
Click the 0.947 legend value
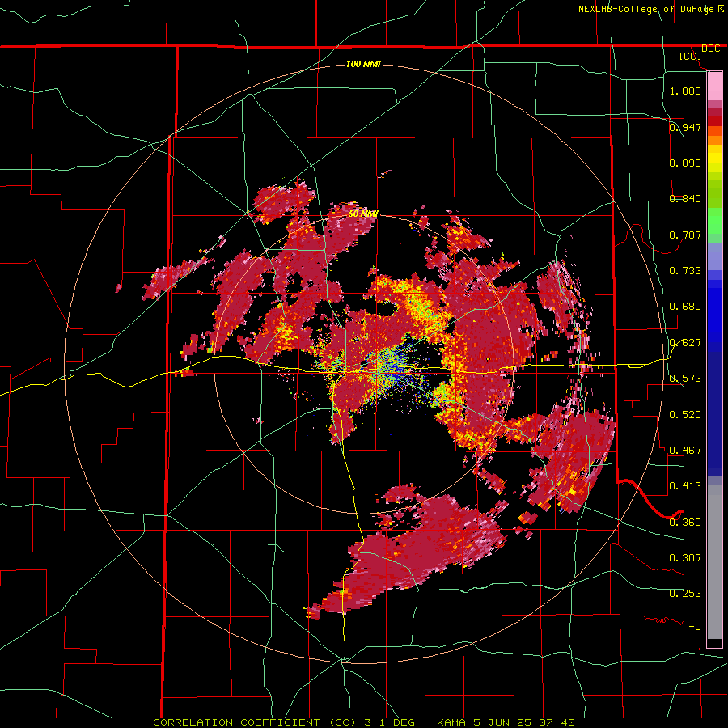685,127
